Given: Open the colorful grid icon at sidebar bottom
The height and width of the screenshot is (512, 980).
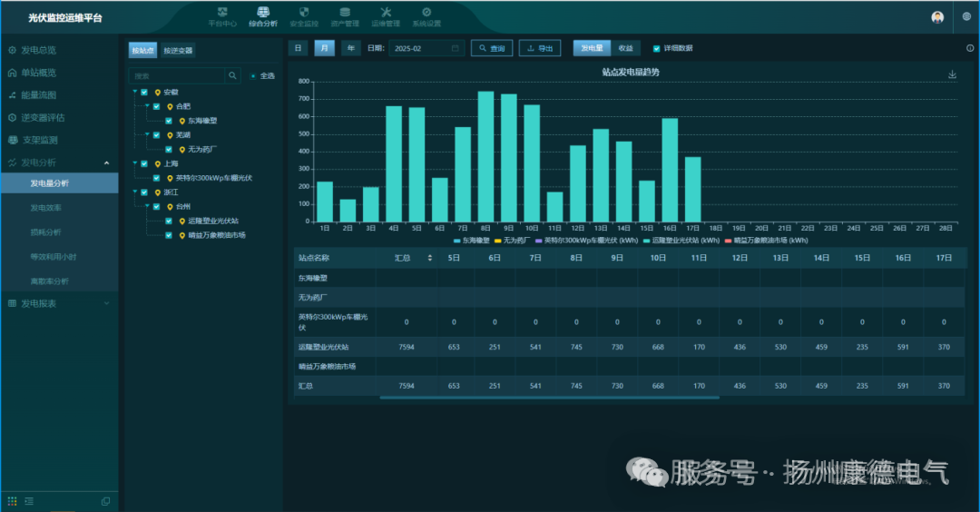Looking at the screenshot, I should [13, 501].
